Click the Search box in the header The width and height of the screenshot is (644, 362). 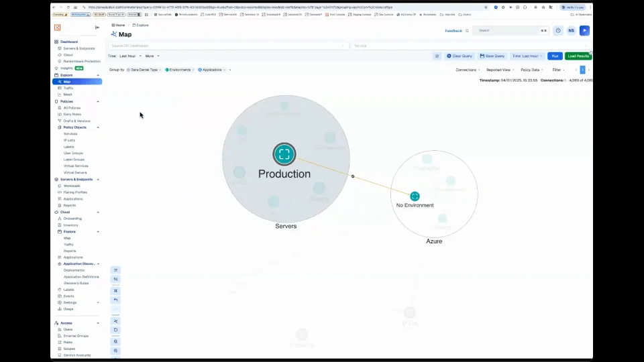pyautogui.click(x=511, y=30)
